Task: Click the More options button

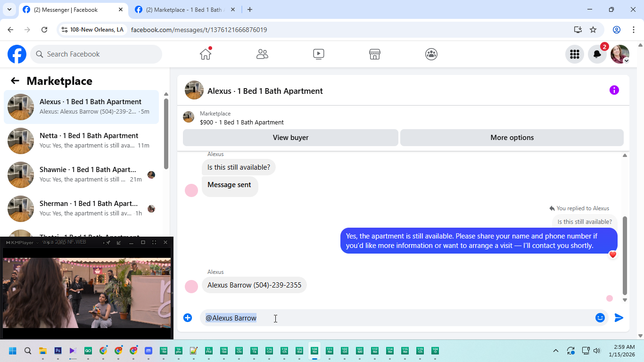Action: [x=512, y=138]
